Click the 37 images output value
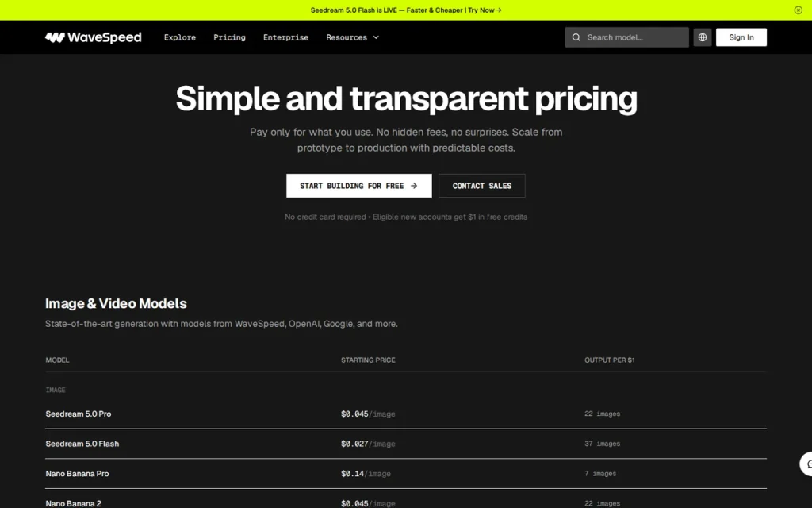Viewport: 812px width, 508px height. pos(603,444)
